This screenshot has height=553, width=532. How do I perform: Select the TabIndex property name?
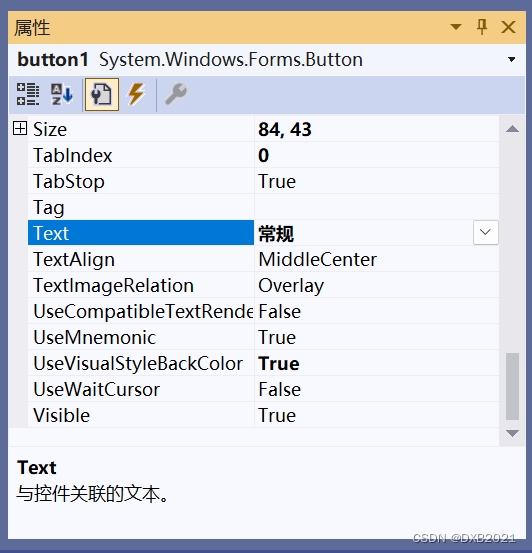[73, 156]
